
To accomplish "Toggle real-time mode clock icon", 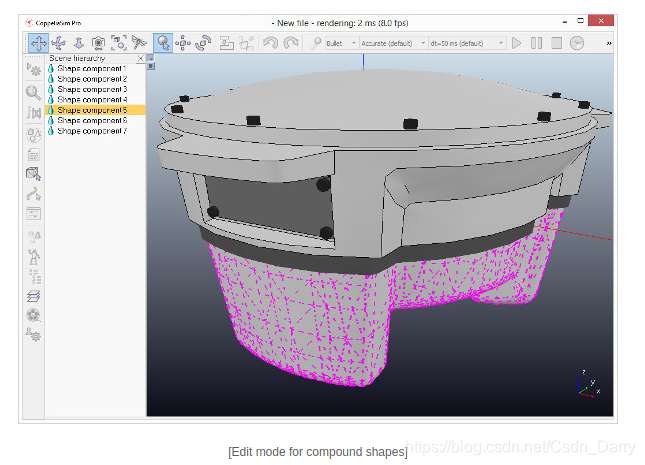I will pos(577,43).
